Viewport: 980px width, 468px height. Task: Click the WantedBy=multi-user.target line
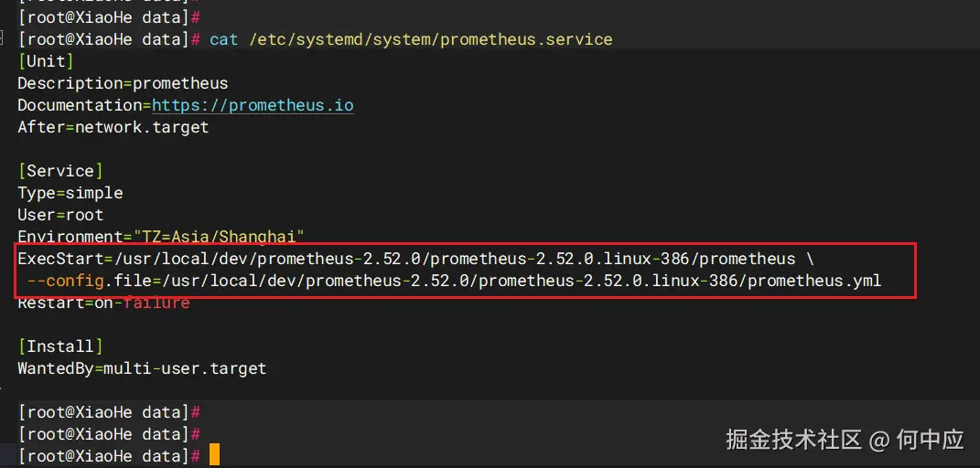tap(142, 368)
